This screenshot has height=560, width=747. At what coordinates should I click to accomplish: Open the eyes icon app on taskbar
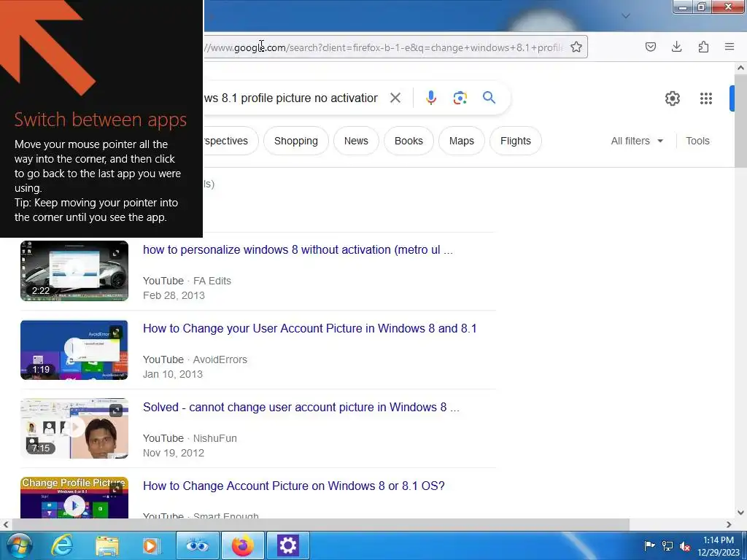tap(198, 545)
